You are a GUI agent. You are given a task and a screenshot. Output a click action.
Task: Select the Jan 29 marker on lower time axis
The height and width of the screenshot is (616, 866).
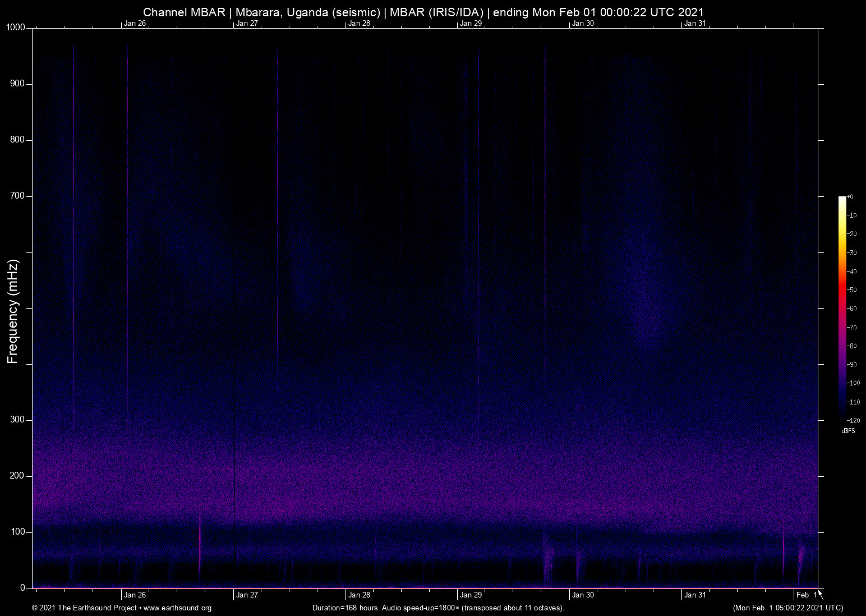[471, 595]
